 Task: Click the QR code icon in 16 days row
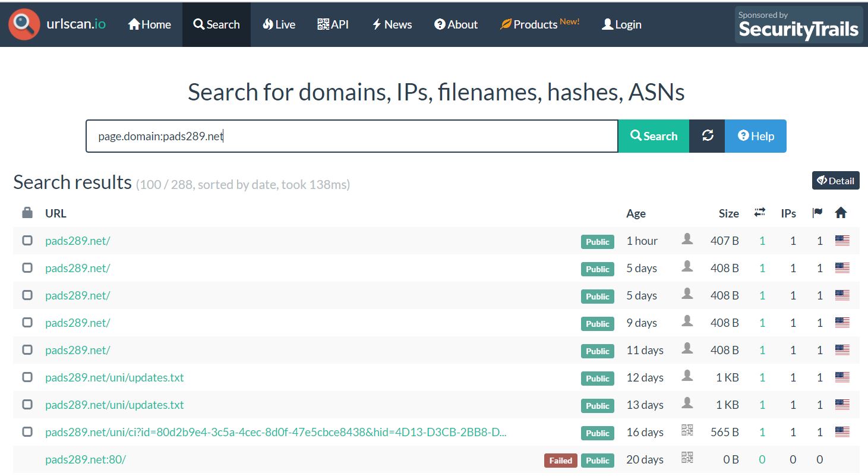pos(687,431)
